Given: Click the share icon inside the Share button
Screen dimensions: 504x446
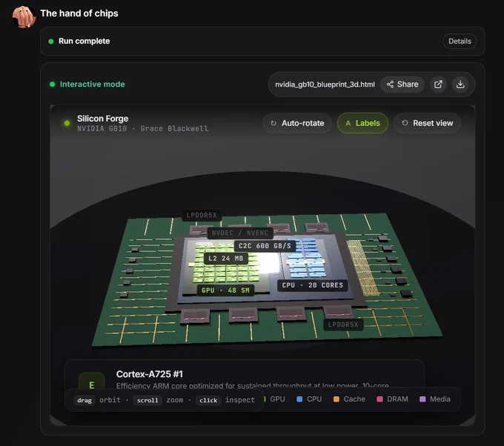Looking at the screenshot, I should click(390, 84).
